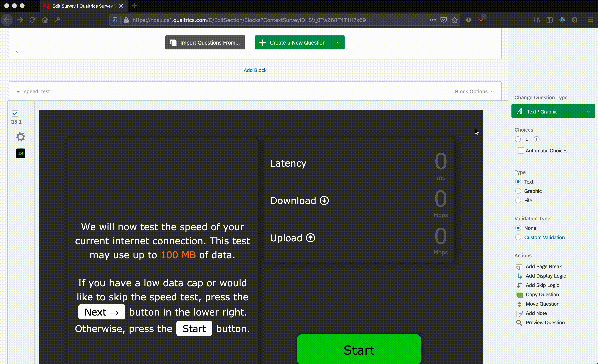Click Add Display Logic action text
Image resolution: width=598 pixels, height=364 pixels.
click(546, 276)
